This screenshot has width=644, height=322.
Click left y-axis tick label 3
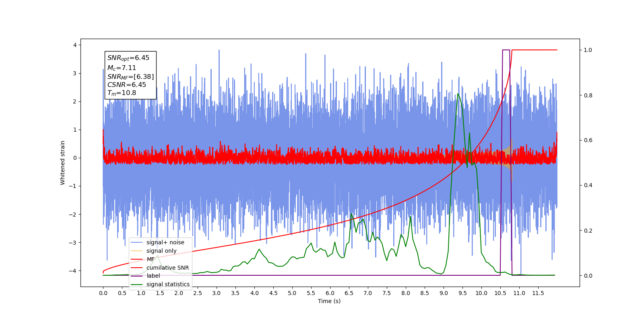coord(75,73)
